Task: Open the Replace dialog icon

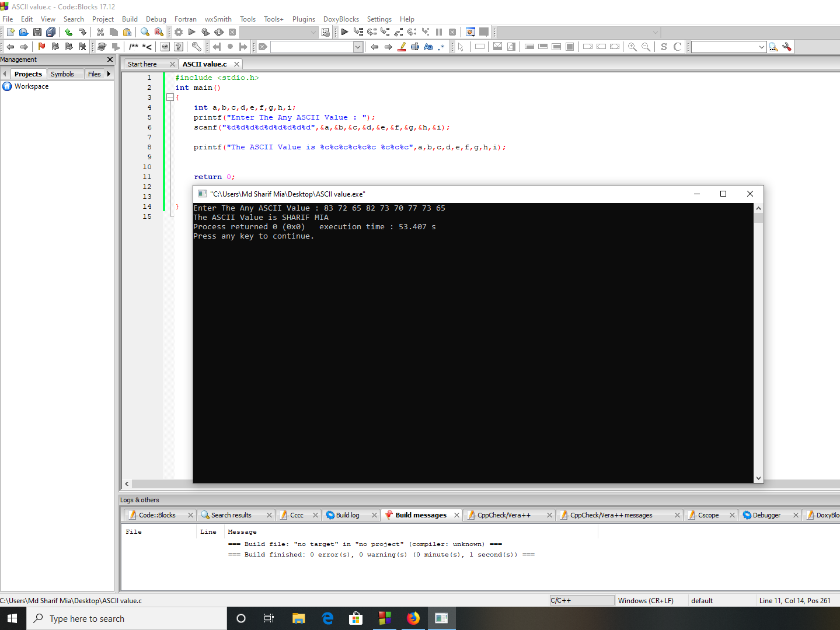Action: click(159, 32)
